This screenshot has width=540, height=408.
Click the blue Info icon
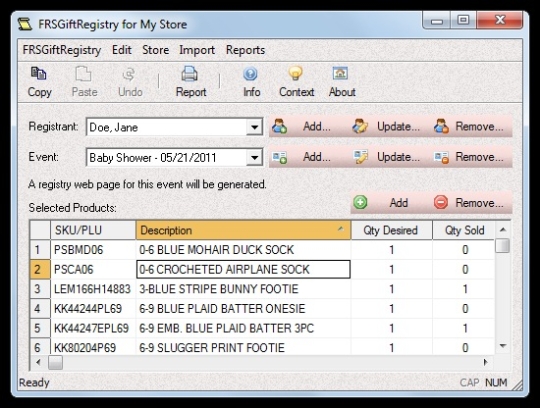click(250, 74)
